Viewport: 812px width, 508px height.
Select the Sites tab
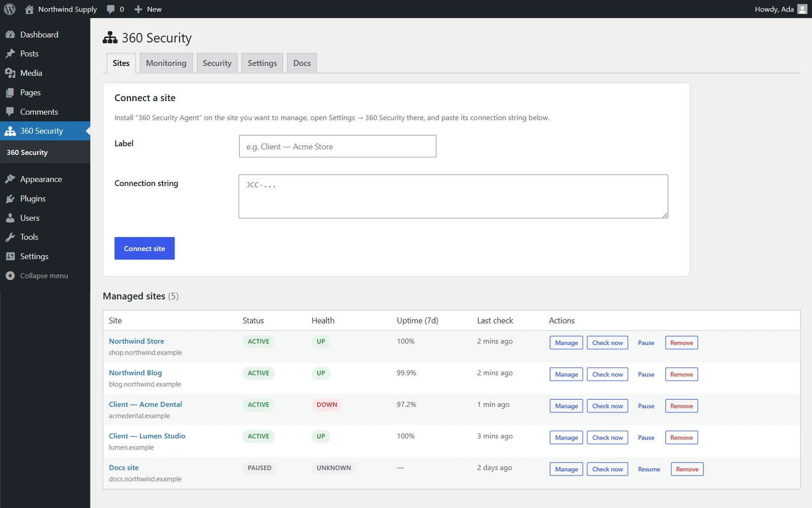(x=121, y=63)
